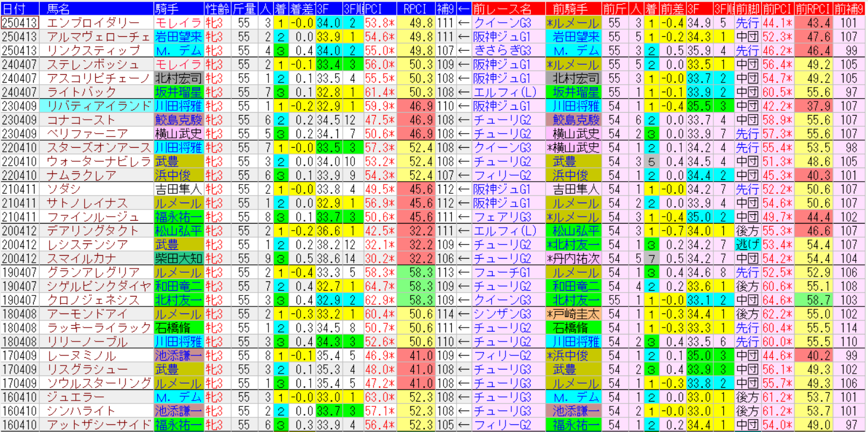
Task: Click previous jockey *戸崎圭太
Action: (576, 314)
